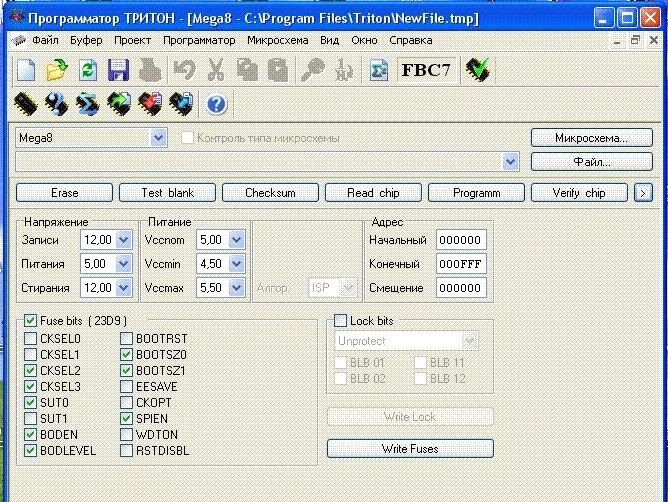Click the chip with green checkmark icon
The width and height of the screenshot is (668, 502).
coord(478,70)
